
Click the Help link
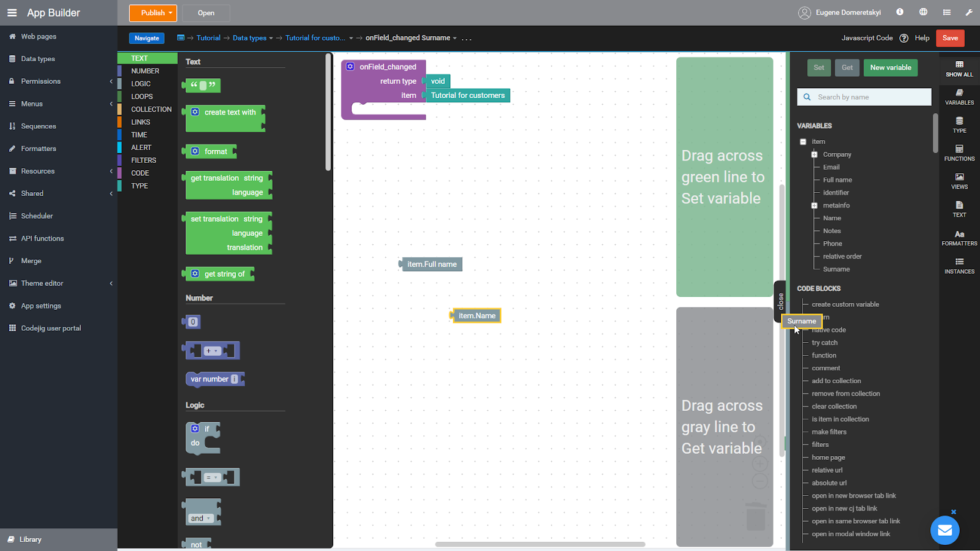click(x=922, y=38)
